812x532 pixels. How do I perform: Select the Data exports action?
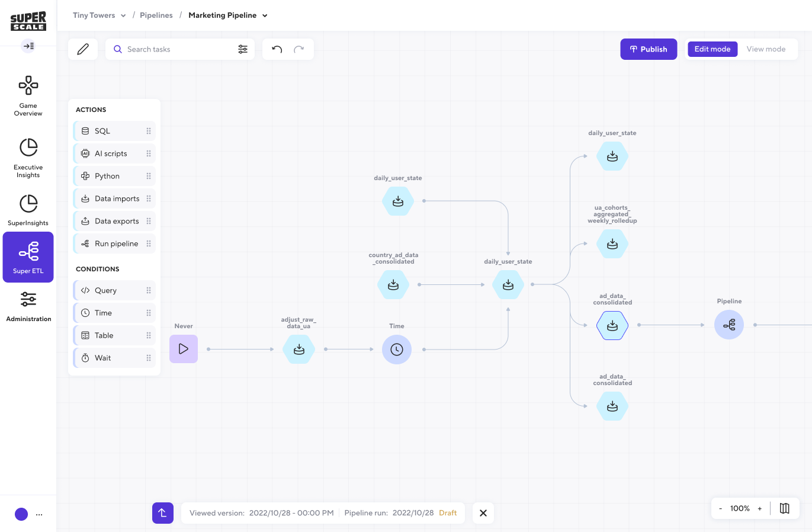(114, 221)
